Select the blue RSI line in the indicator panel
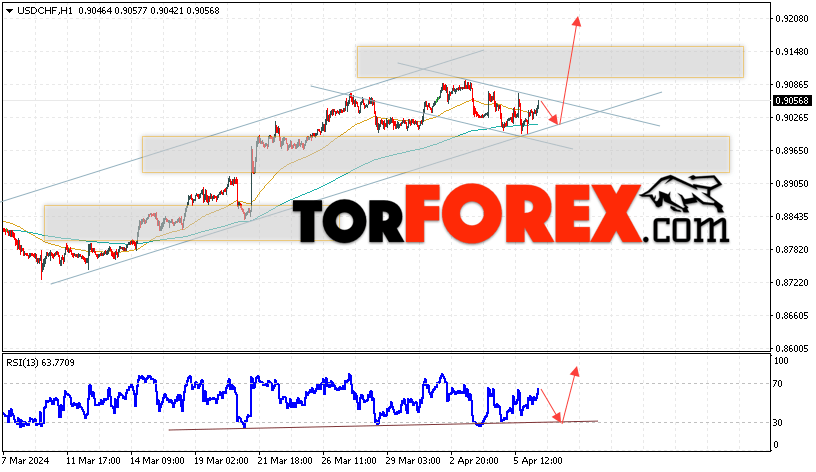This screenshot has height=472, width=816. click(x=271, y=400)
